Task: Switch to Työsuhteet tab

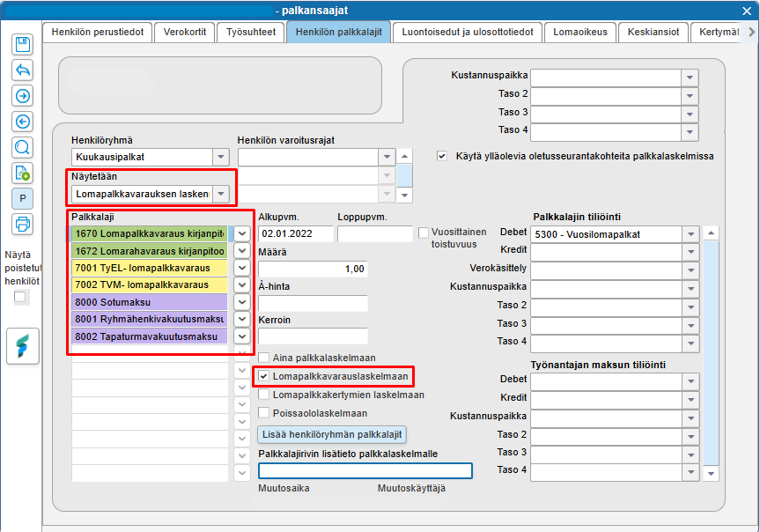Action: coord(251,32)
